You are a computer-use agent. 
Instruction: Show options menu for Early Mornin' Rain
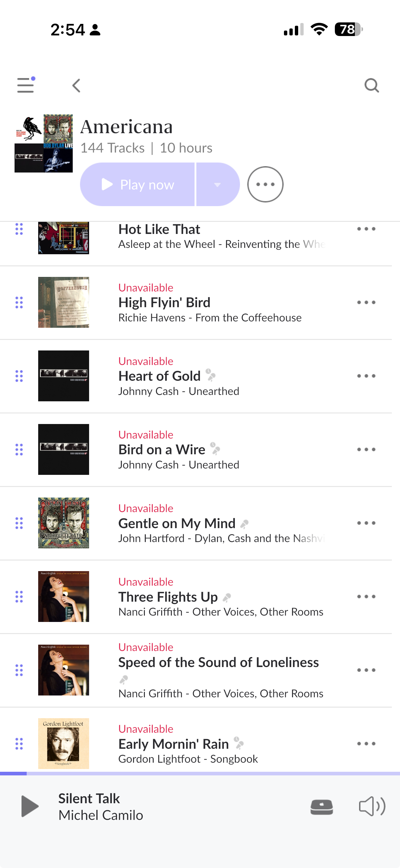coord(366,744)
